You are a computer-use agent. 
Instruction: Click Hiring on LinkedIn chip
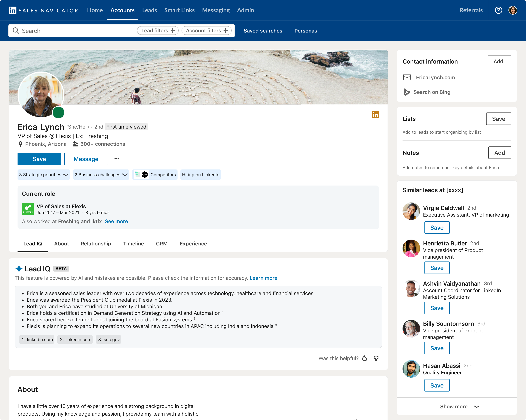201,175
